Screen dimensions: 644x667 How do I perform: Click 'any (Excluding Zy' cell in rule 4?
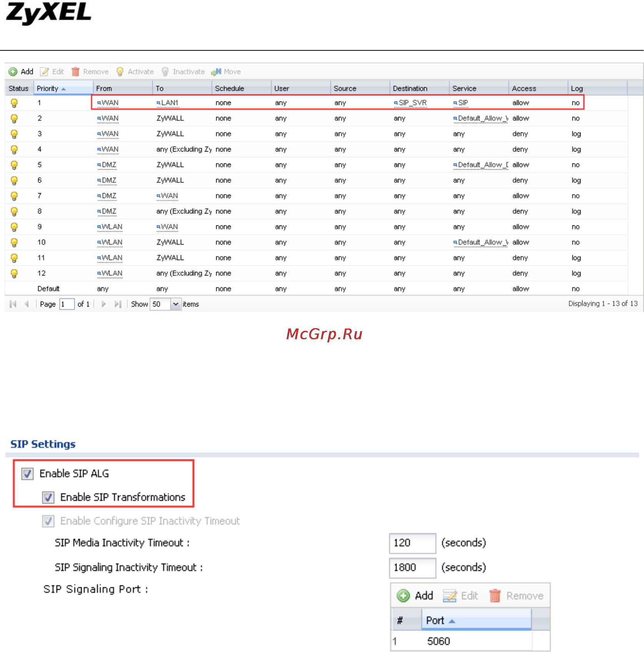point(184,149)
